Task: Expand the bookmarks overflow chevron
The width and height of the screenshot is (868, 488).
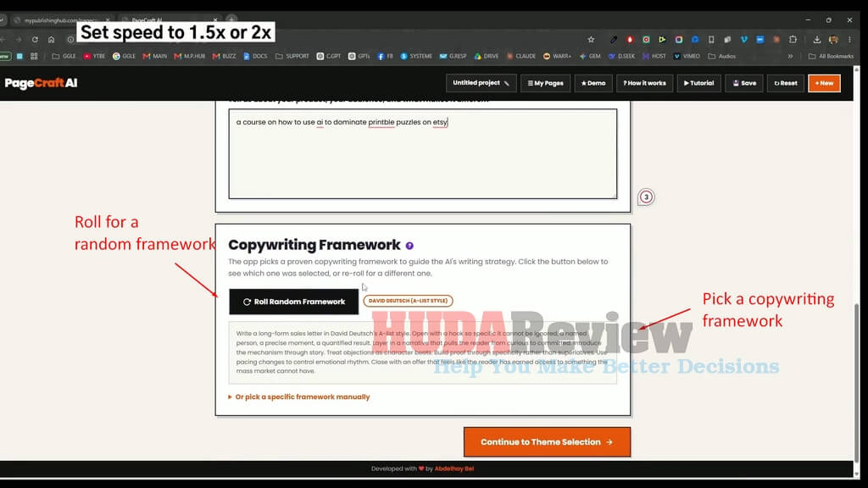Action: (790, 56)
